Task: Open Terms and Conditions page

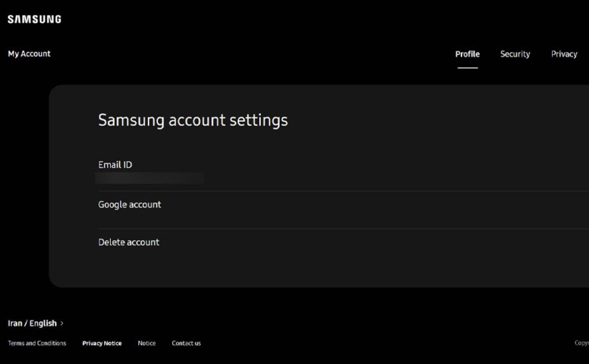Action: (37, 343)
